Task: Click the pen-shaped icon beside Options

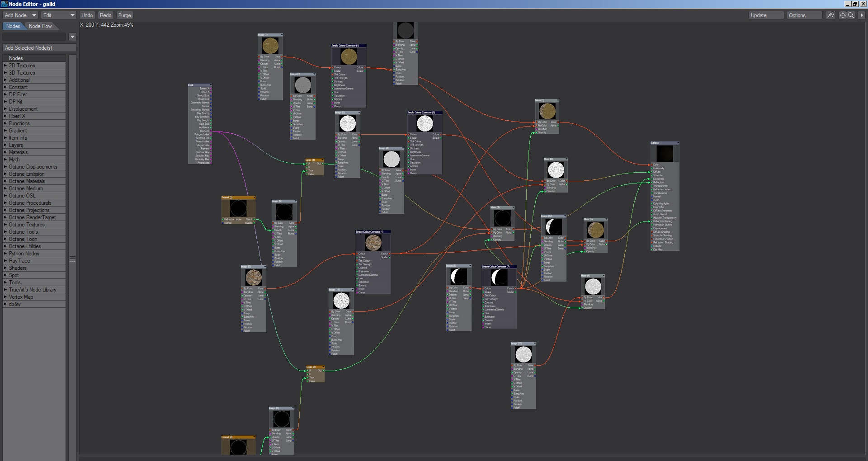Action: (830, 15)
